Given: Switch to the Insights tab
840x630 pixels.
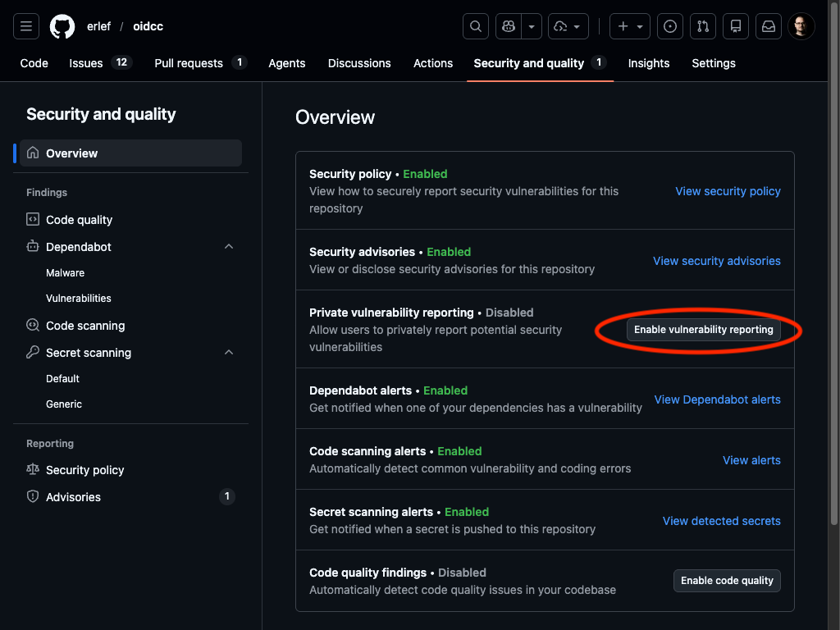Looking at the screenshot, I should click(648, 63).
